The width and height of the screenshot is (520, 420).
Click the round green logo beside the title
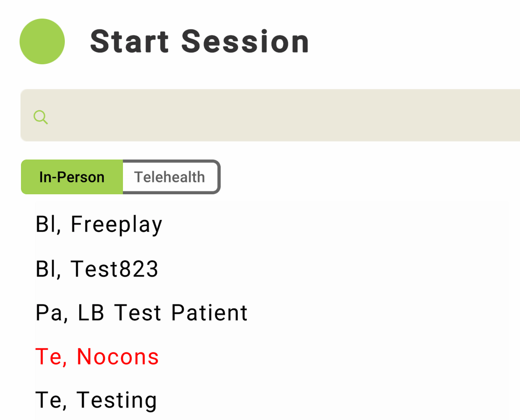[42, 41]
